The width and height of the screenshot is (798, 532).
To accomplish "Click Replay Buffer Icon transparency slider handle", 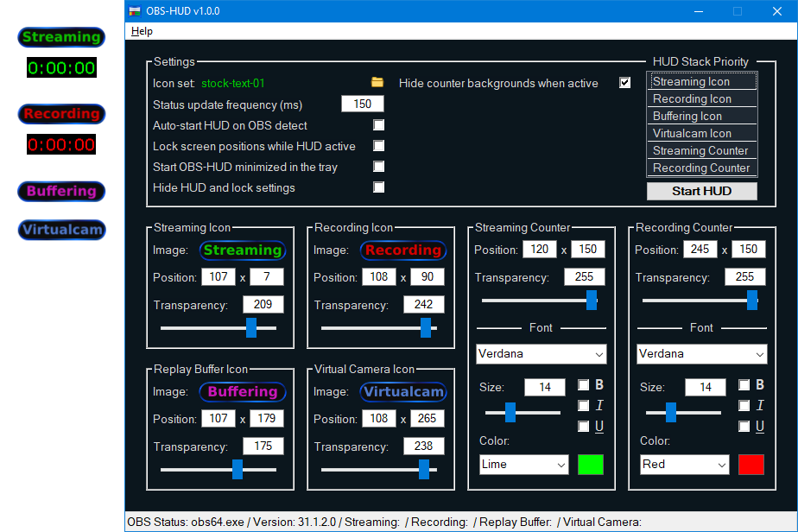I will (x=237, y=469).
